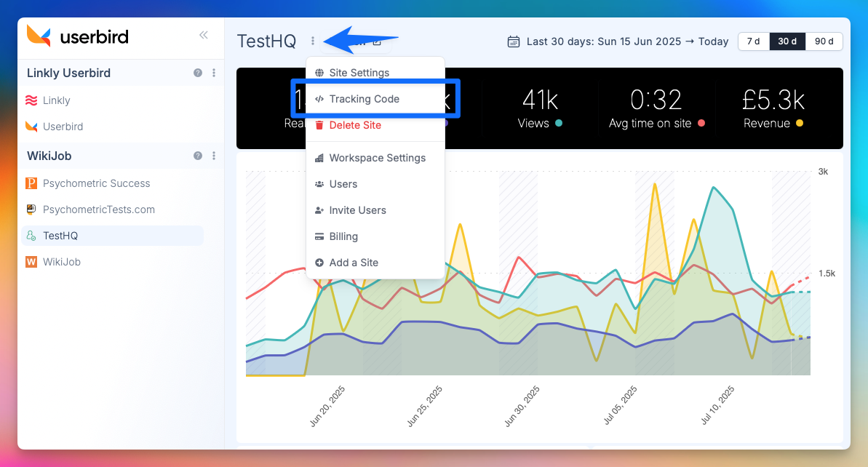868x467 pixels.
Task: Switch range to 90 d
Action: tap(824, 41)
